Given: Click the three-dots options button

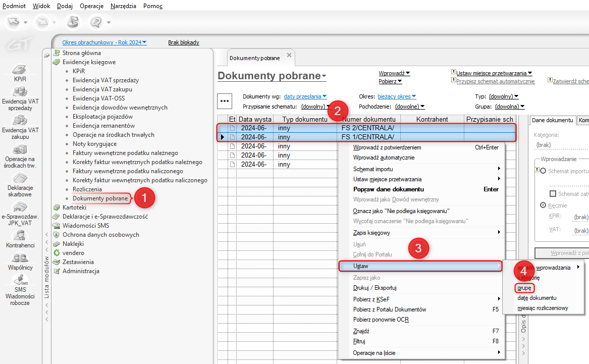Looking at the screenshot, I should (225, 100).
